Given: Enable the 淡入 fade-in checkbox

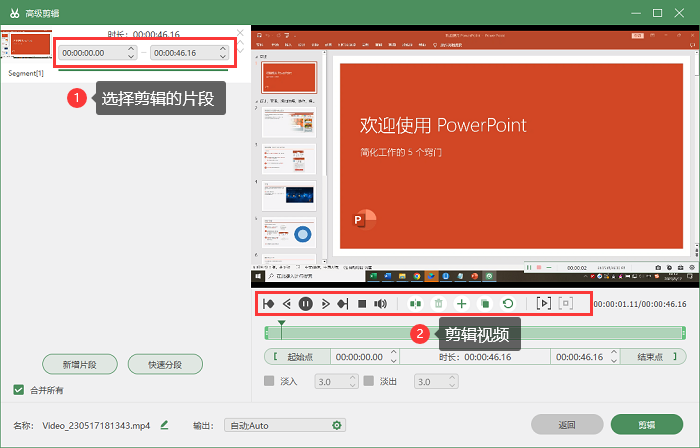Looking at the screenshot, I should (269, 381).
